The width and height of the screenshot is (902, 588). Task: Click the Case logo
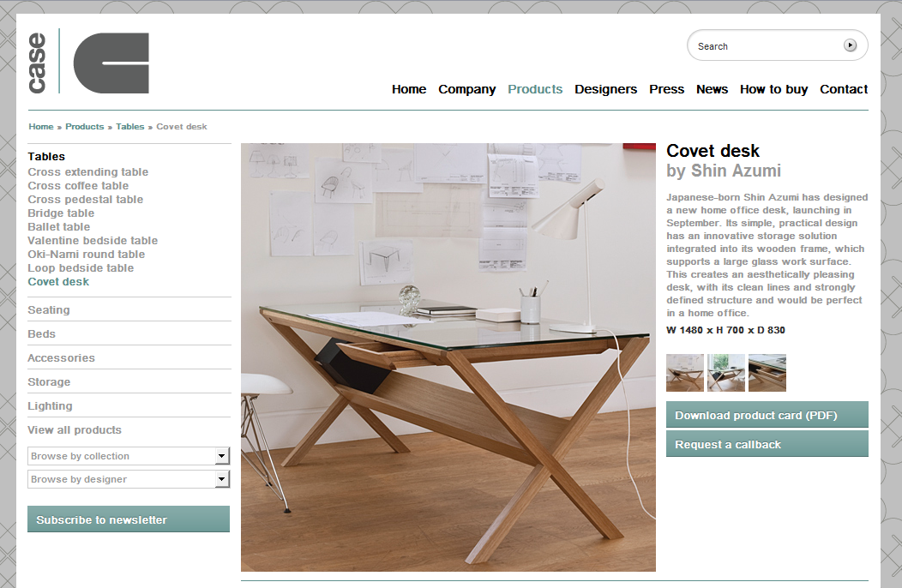click(88, 62)
